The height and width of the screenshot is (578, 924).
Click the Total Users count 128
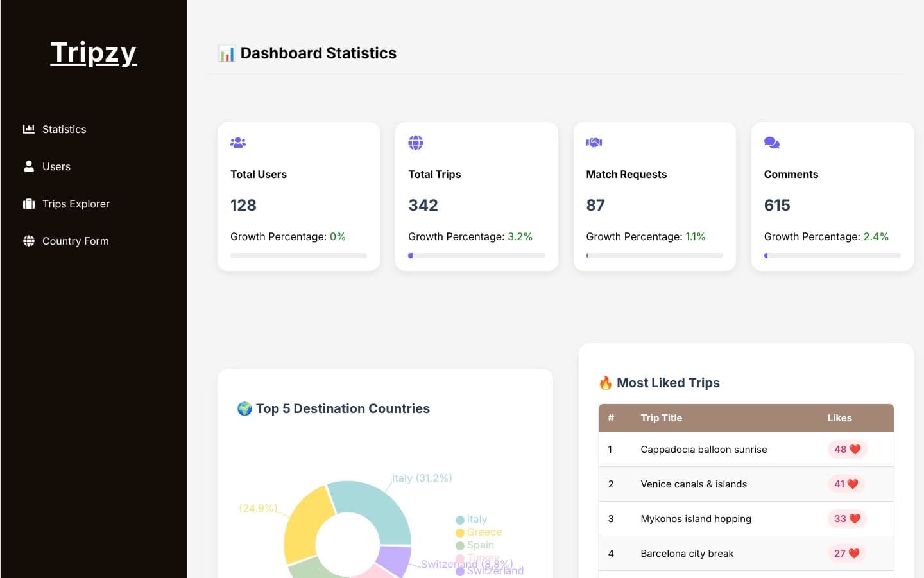point(243,206)
